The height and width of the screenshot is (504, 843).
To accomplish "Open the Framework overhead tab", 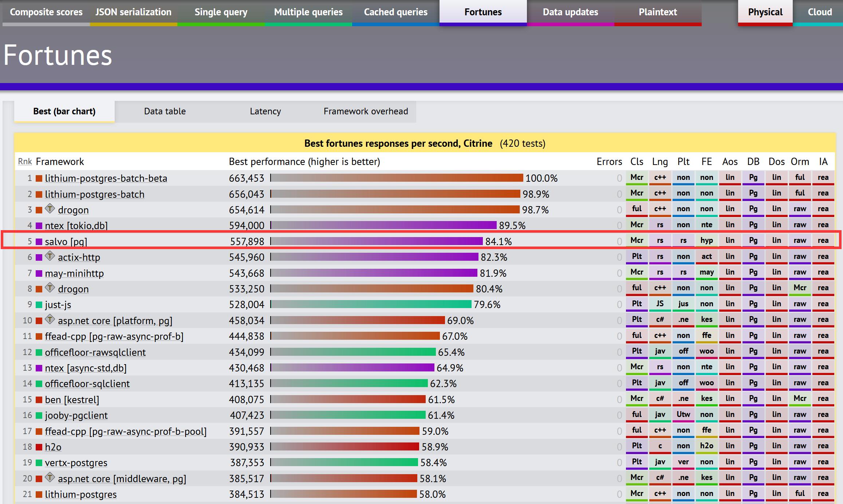I will coord(366,111).
